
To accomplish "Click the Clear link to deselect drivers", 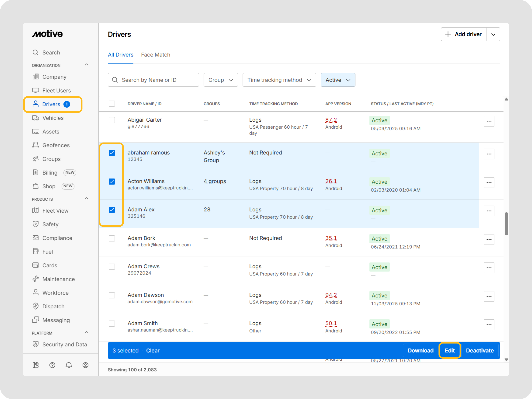I will pos(153,350).
